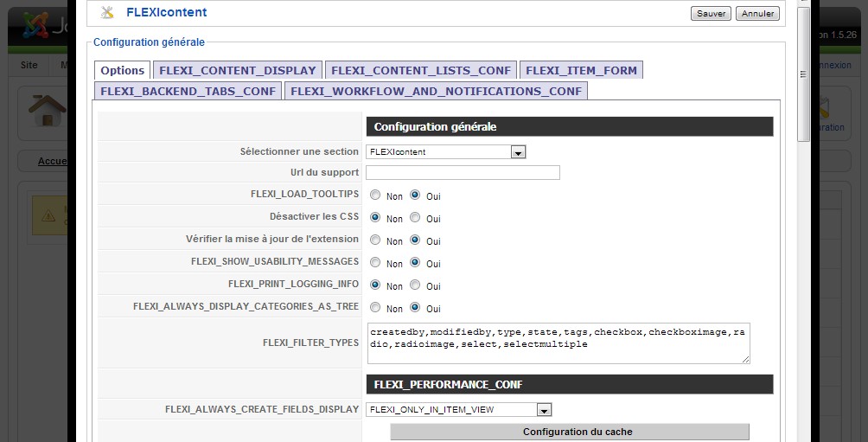Set Vérifier la mise à jour to Oui
Screen dimensions: 868x442
coord(415,240)
